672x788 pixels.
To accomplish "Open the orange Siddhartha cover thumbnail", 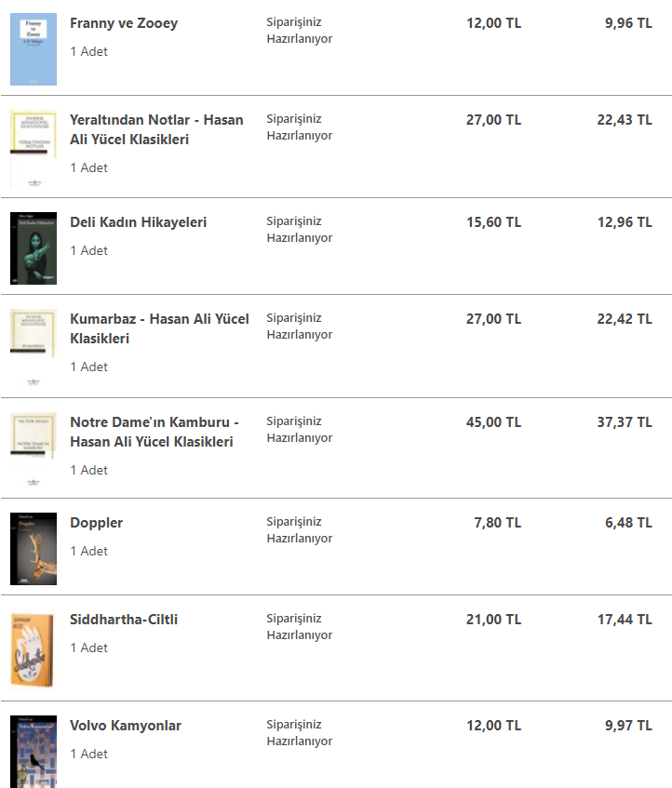I will coord(33,650).
